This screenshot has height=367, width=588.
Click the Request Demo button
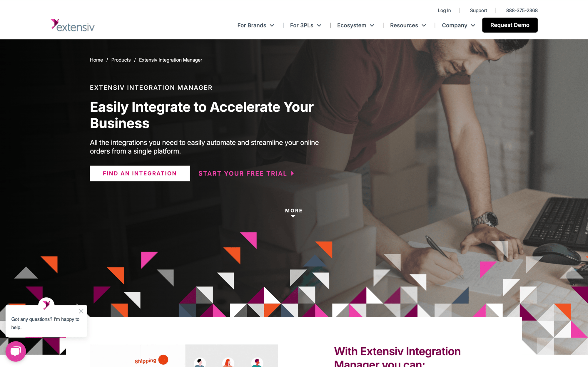tap(510, 25)
